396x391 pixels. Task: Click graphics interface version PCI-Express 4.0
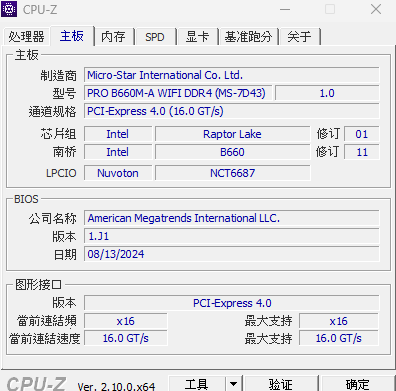pos(232,303)
